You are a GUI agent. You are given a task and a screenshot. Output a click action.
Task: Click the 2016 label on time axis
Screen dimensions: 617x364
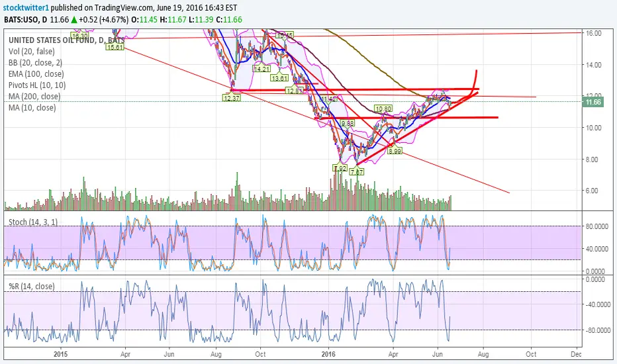click(328, 354)
